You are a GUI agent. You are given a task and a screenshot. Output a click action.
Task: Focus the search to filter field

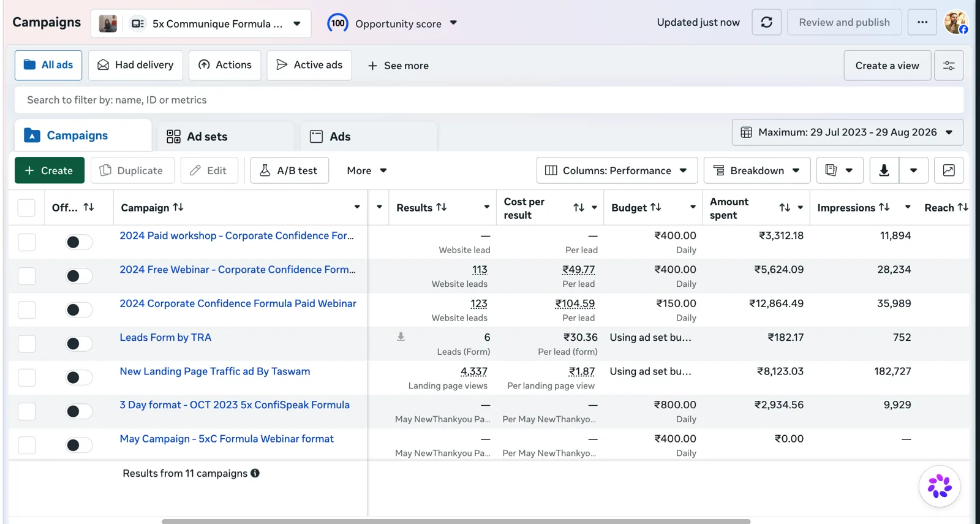pyautogui.click(x=489, y=100)
